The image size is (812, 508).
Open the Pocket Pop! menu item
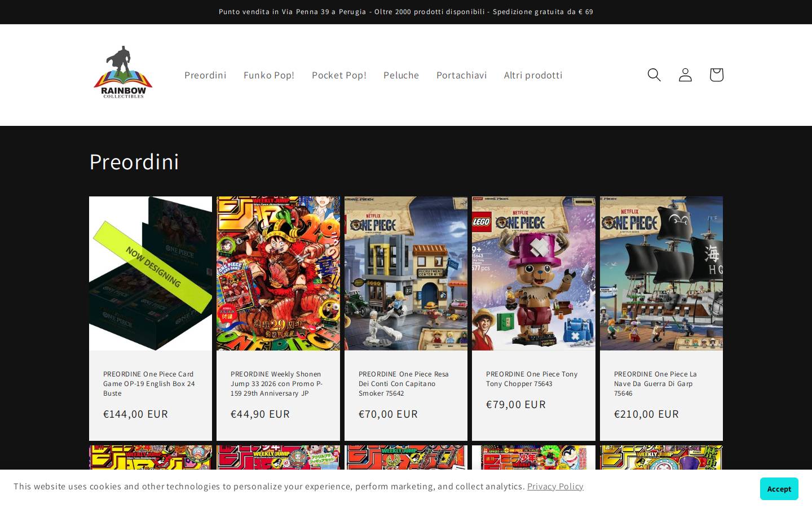[339, 75]
